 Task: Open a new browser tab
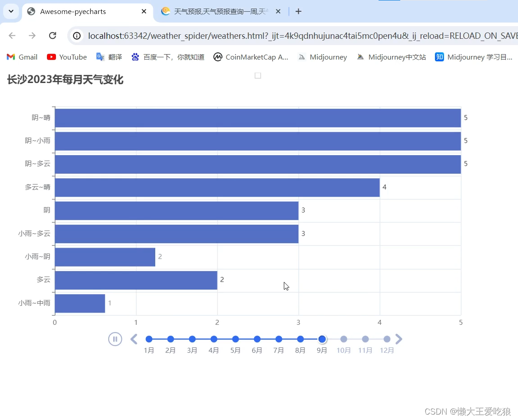(298, 12)
